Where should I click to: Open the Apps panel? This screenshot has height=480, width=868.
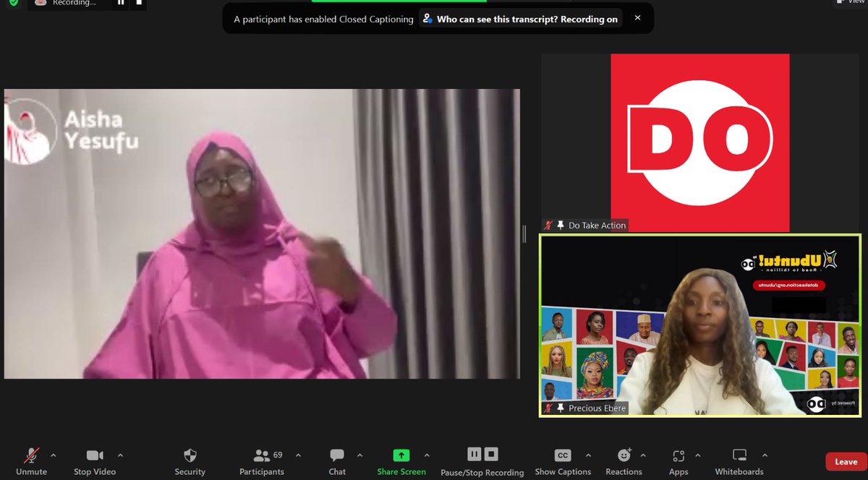678,461
